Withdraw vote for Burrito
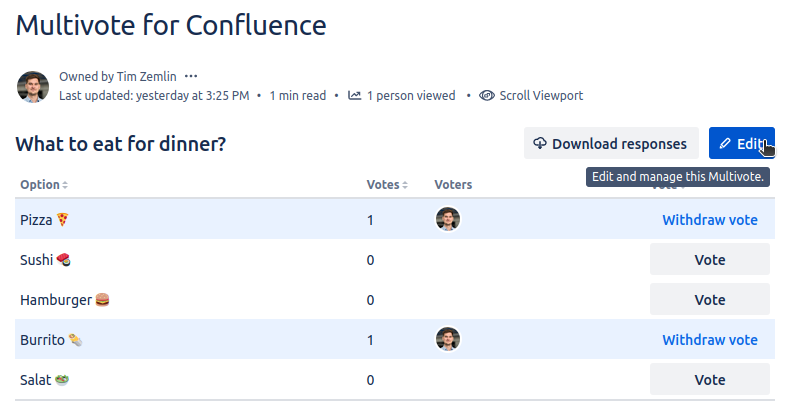 (x=709, y=340)
